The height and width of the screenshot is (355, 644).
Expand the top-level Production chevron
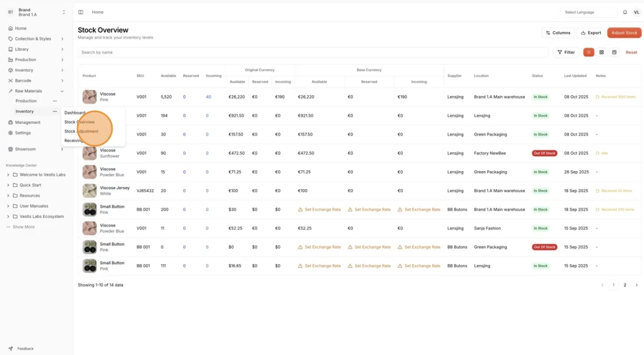(x=62, y=60)
